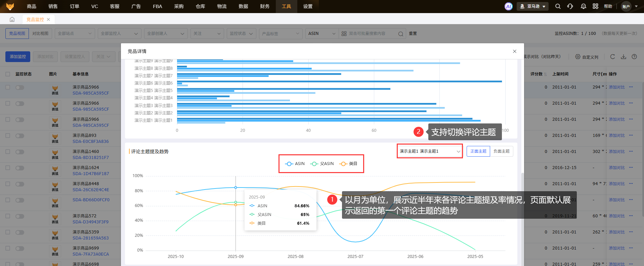Click the download export icon
Viewport: 644px width, 266px height.
point(623,57)
